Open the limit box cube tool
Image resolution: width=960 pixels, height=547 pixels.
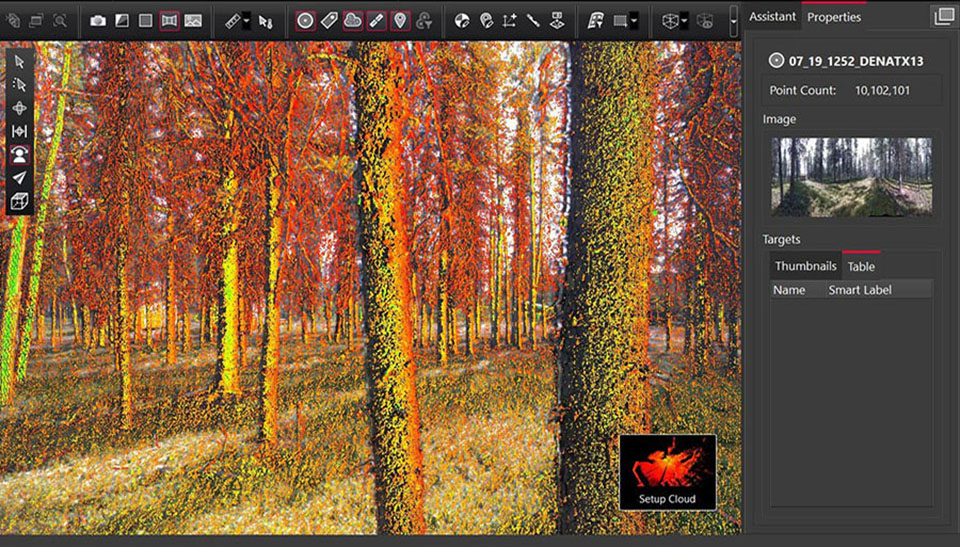pos(19,201)
